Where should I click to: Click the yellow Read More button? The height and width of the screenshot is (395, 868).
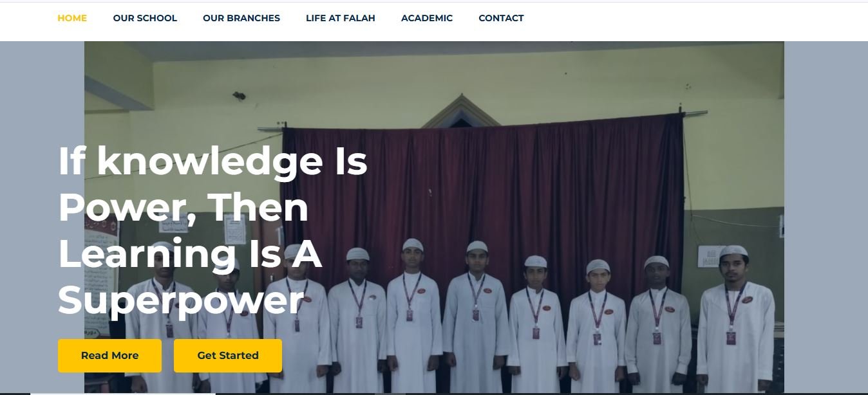tap(109, 356)
